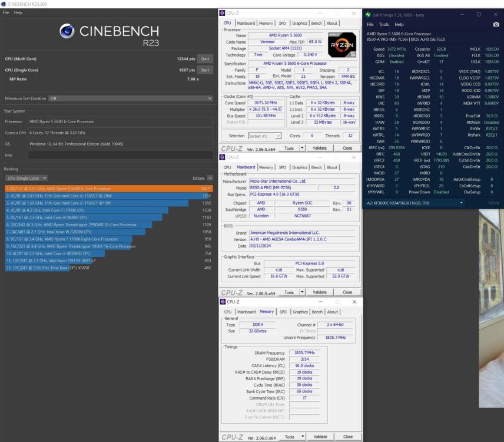Open the Tools dropdown arrow in the CPU-Z processor window

[302, 148]
